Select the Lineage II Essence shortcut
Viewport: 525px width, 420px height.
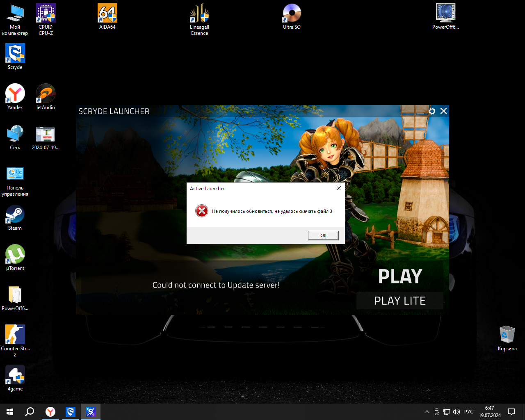click(199, 18)
